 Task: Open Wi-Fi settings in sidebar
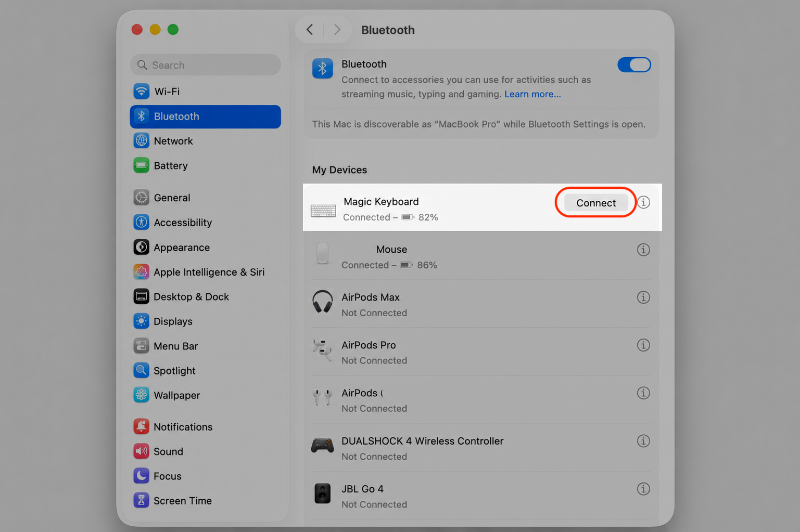click(x=205, y=92)
